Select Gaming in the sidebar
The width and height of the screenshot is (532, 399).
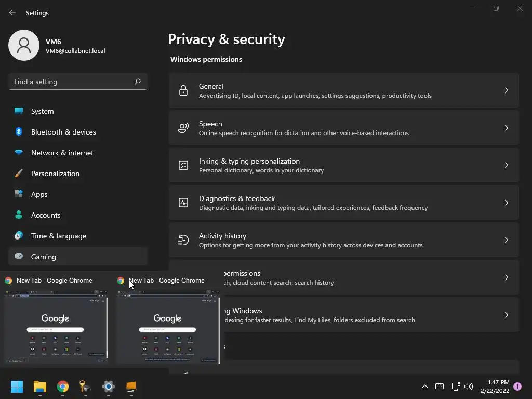coord(44,257)
